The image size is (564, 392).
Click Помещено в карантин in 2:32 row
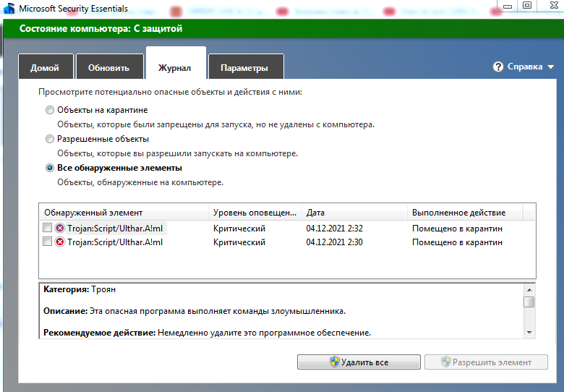[x=457, y=229]
